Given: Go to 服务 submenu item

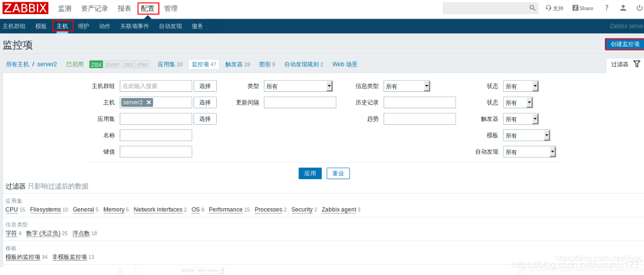Looking at the screenshot, I should tap(197, 26).
